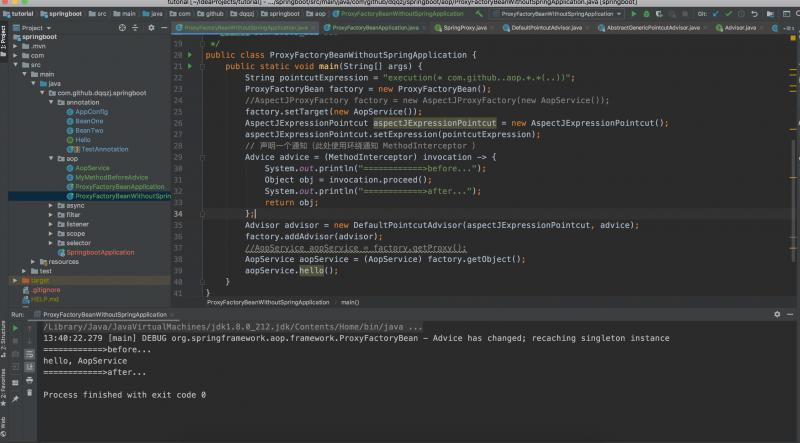Expand the resources folder

click(x=33, y=261)
